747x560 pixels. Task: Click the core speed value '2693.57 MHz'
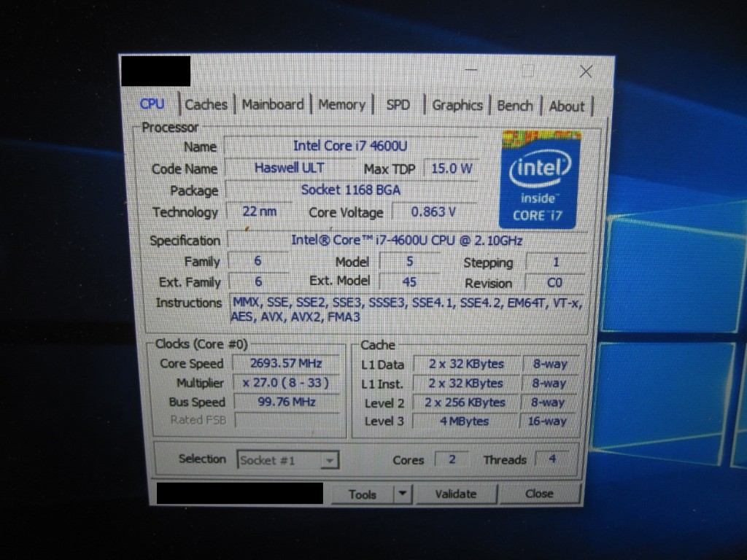click(286, 363)
